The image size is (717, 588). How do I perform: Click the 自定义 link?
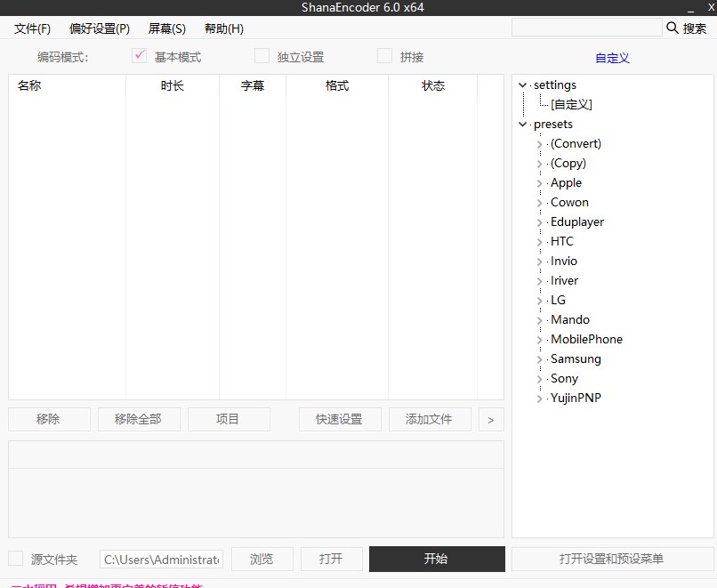pos(612,56)
